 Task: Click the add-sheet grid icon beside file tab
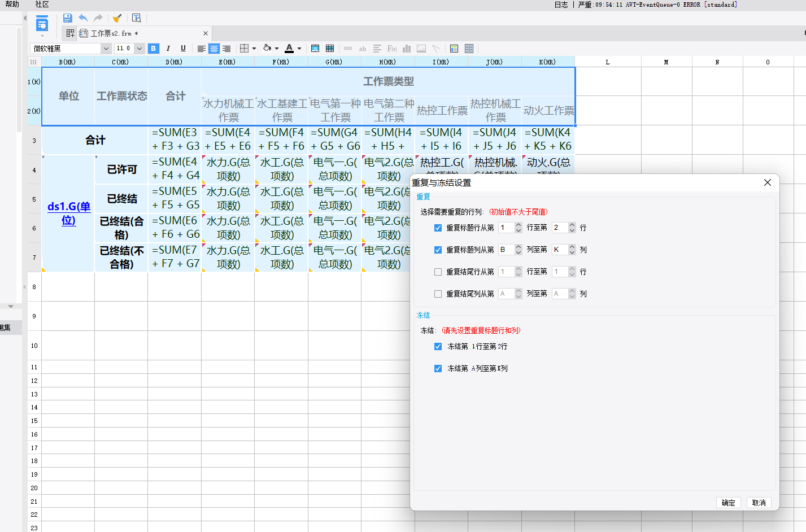tap(71, 33)
